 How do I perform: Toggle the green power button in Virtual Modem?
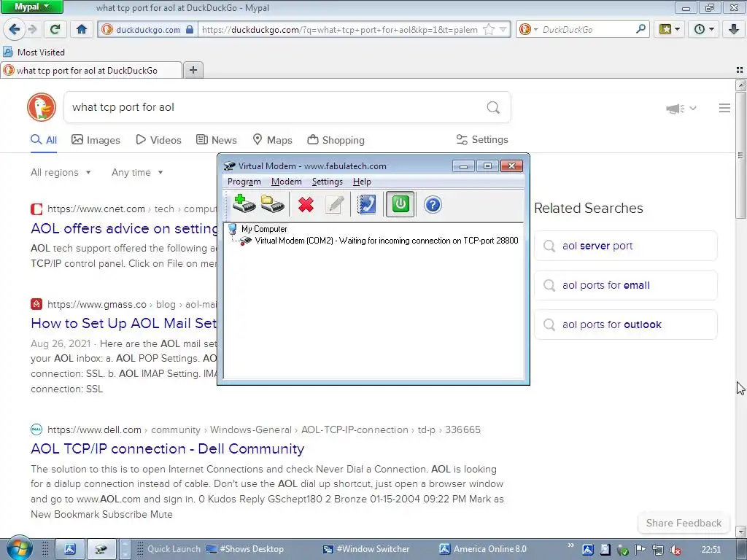pos(400,204)
